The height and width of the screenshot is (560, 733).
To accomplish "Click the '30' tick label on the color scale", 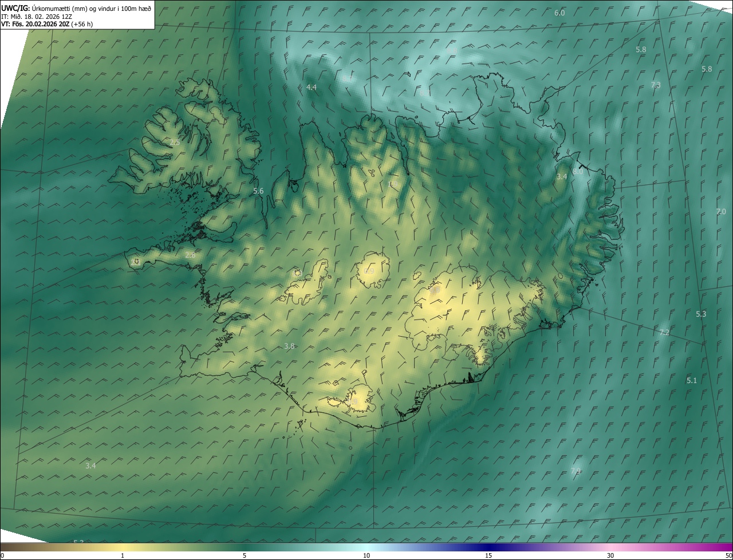I will pyautogui.click(x=610, y=555).
